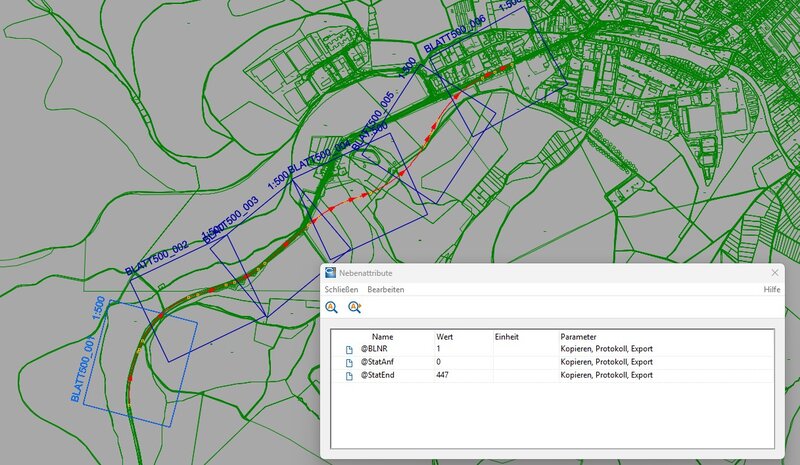800x465 pixels.
Task: Open the Bearbeiten menu
Action: [x=386, y=289]
